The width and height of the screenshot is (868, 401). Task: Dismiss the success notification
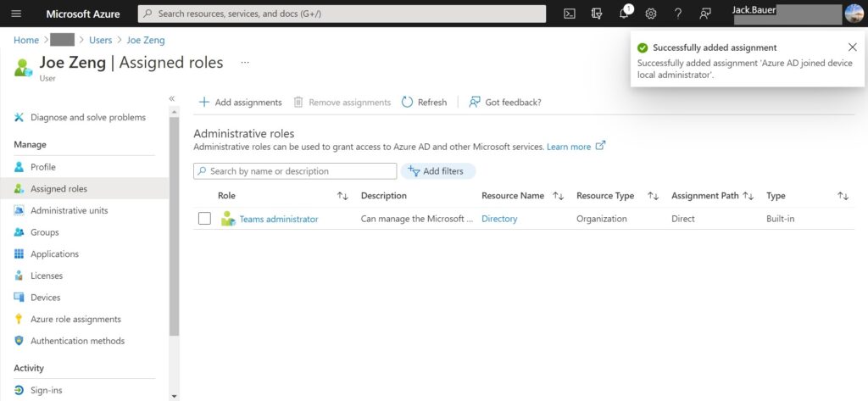pos(852,47)
